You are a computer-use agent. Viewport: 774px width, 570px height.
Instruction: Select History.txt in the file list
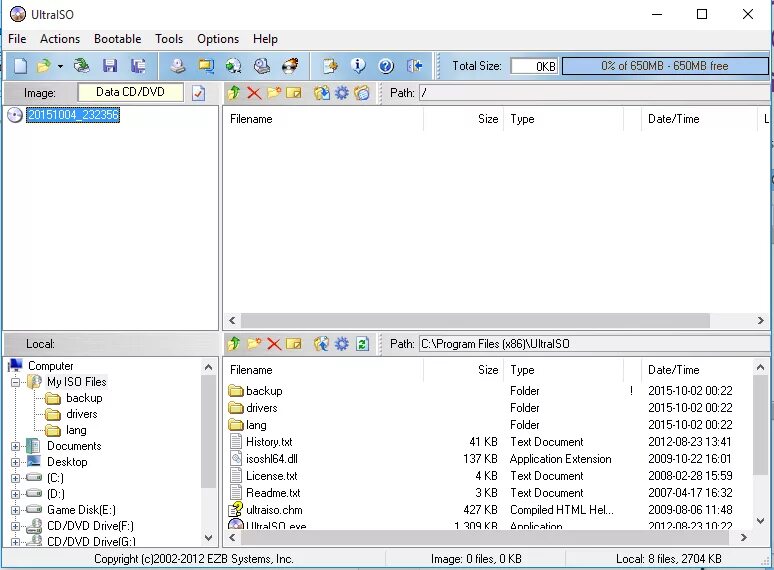[269, 442]
